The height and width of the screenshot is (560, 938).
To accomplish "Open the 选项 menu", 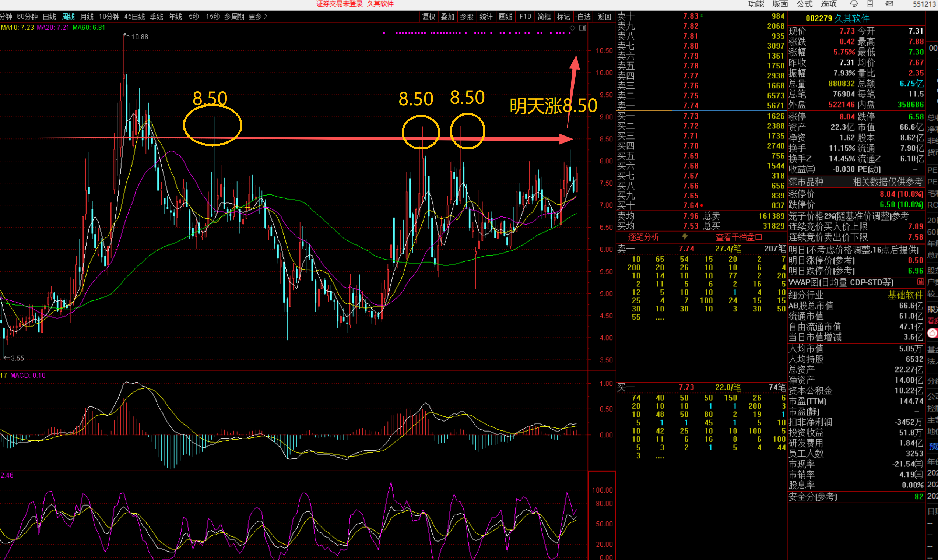I will 829,4.
